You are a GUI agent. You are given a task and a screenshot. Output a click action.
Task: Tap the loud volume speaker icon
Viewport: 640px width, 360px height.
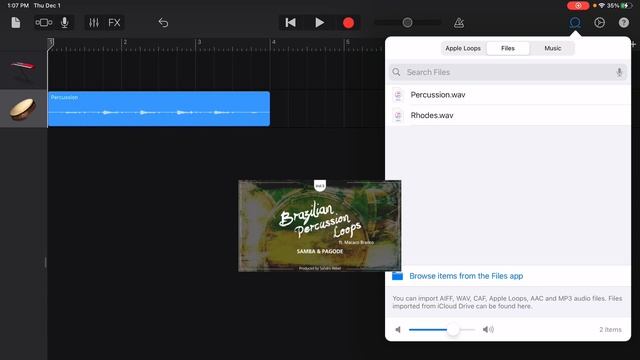point(488,329)
